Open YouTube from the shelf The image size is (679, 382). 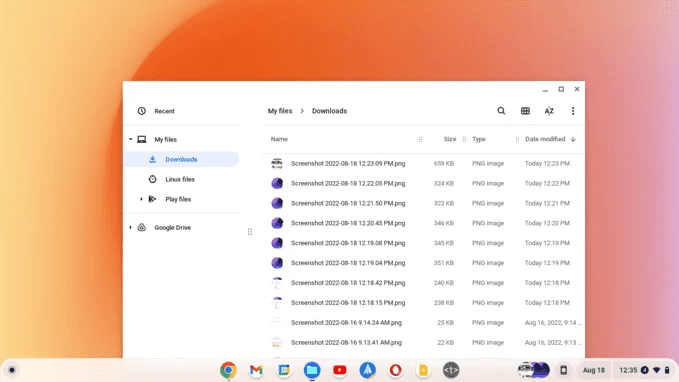340,370
